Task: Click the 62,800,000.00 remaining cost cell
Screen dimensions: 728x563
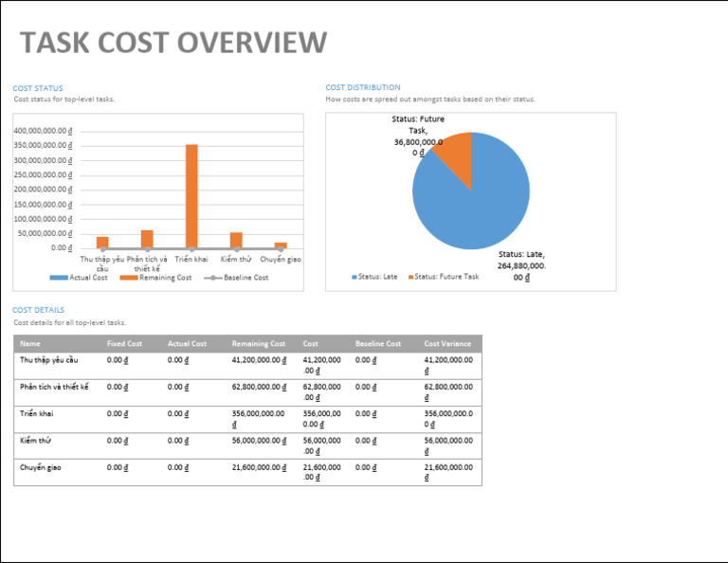Action: point(259,387)
